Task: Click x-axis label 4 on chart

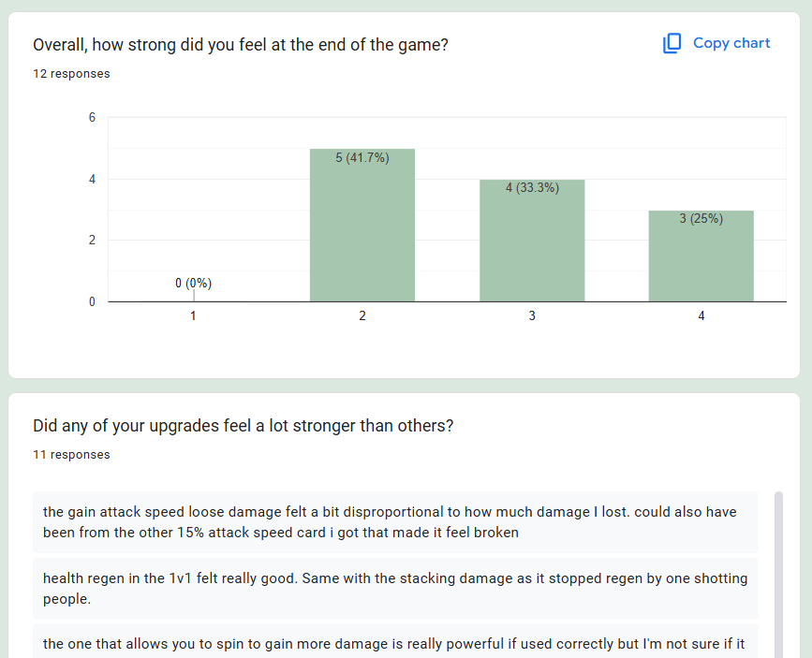Action: click(x=701, y=315)
